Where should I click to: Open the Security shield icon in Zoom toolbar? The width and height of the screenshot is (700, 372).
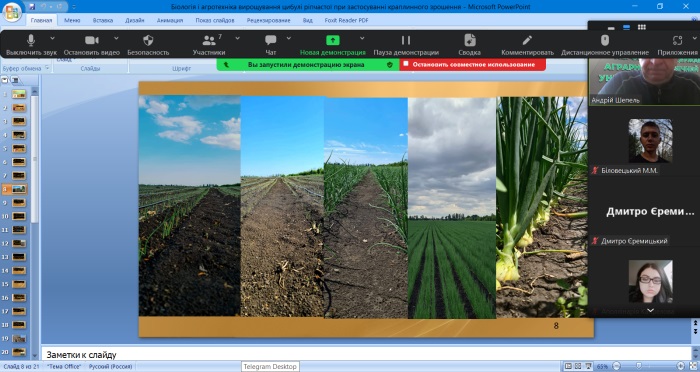[148, 41]
